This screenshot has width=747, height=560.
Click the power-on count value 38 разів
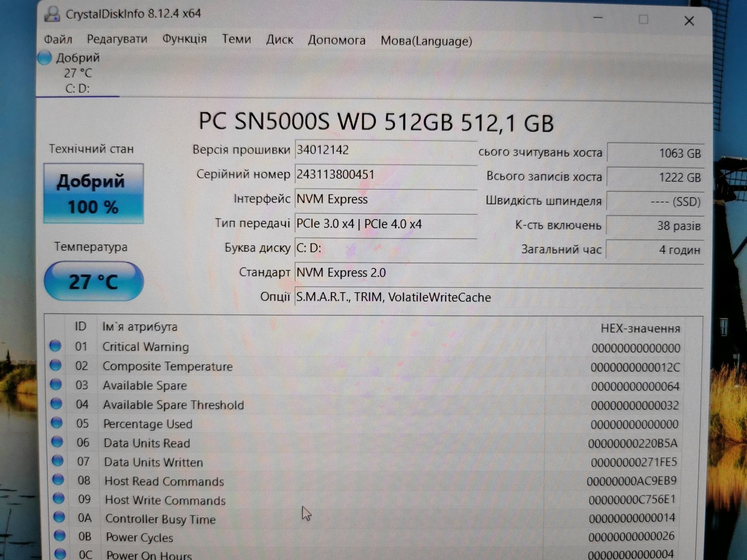click(x=655, y=226)
